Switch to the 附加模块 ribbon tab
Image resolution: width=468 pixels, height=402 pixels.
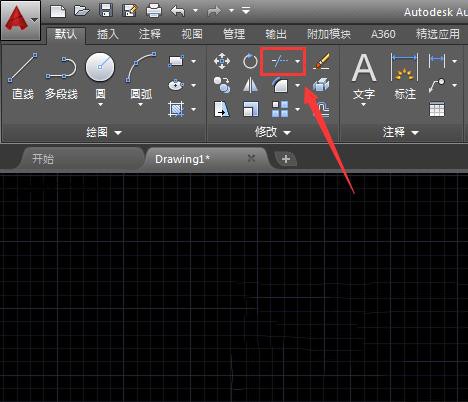[x=329, y=34]
